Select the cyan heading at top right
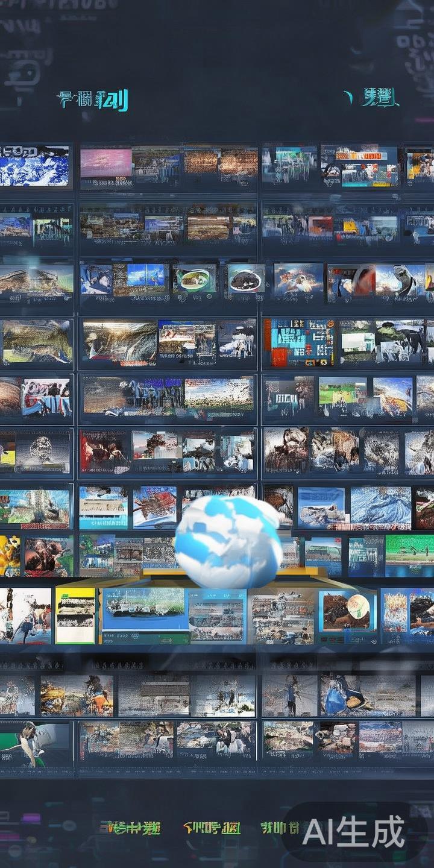 click(x=378, y=98)
